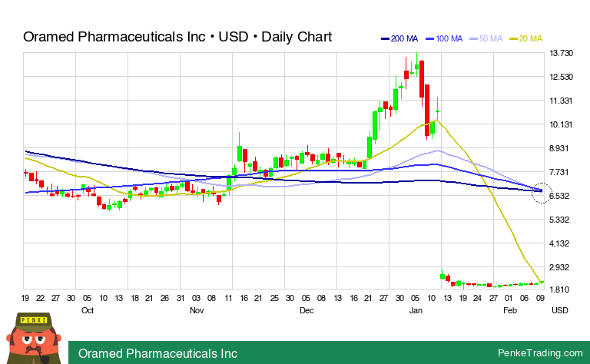Click the Feb month label
The height and width of the screenshot is (364, 590).
pos(510,310)
